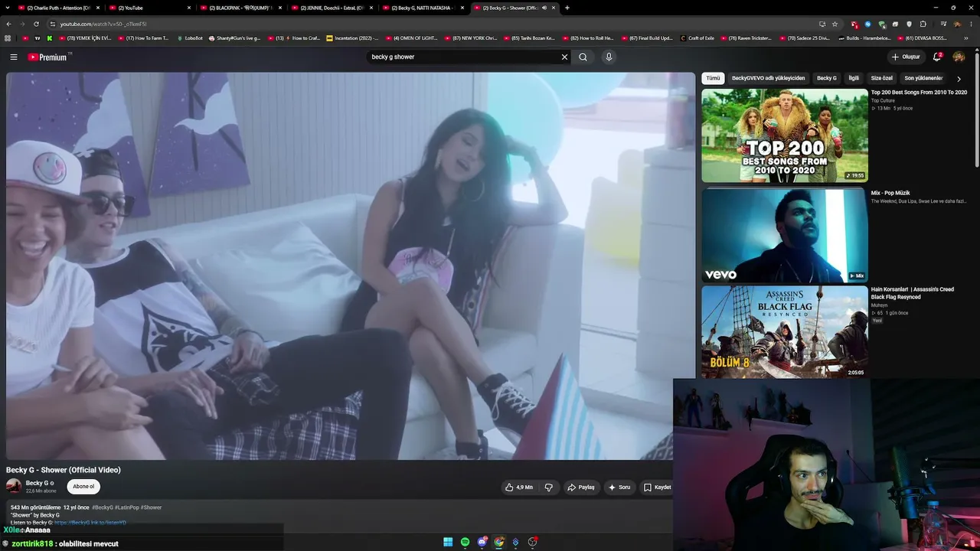Go forward with the browser forward arrow
Screen dimensions: 980x551
[x=24, y=24]
